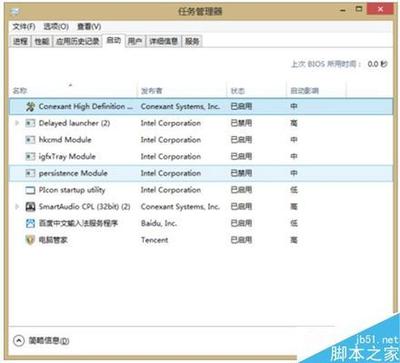Select the 电脑管家 name
Image resolution: width=400 pixels, height=363 pixels.
[53, 240]
